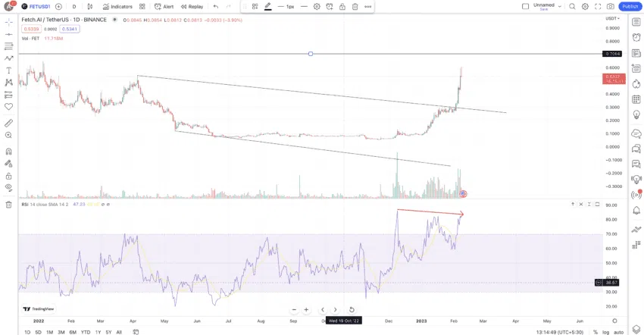The height and width of the screenshot is (335, 644).
Task: Open watchlist panel in right sidebar
Action: pyautogui.click(x=636, y=22)
